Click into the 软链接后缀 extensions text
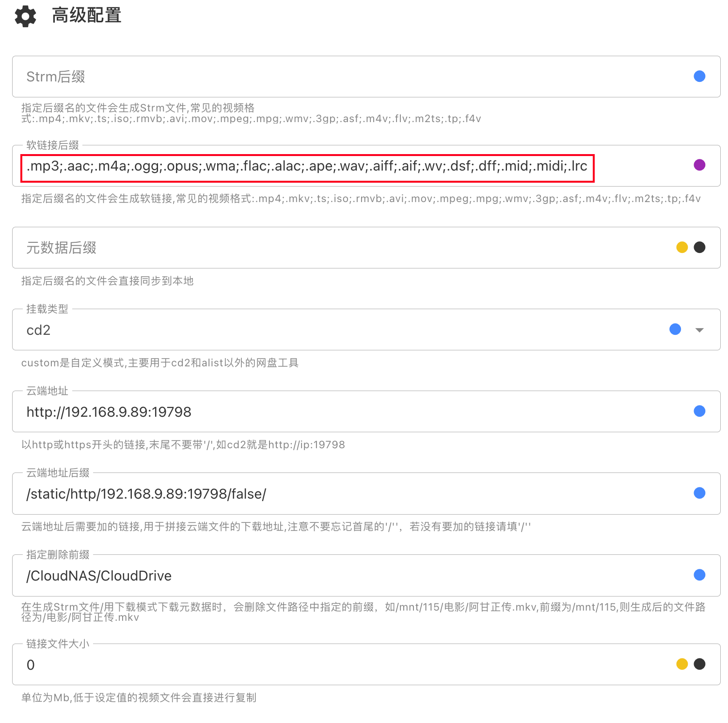This screenshot has width=728, height=723. (x=307, y=166)
